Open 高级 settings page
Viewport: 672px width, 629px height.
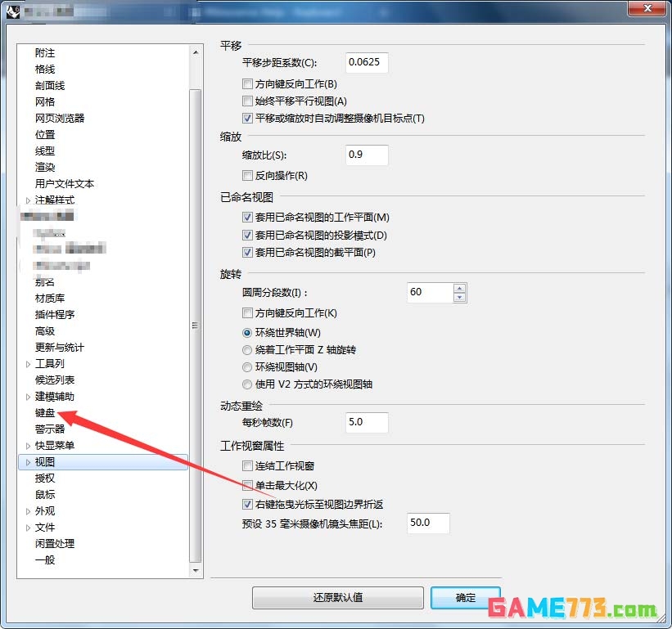tap(45, 331)
